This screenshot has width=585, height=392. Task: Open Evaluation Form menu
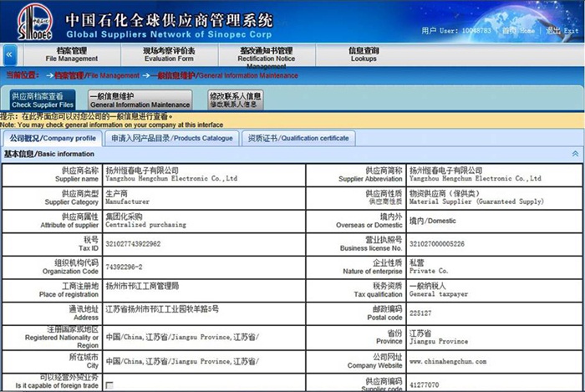[169, 54]
